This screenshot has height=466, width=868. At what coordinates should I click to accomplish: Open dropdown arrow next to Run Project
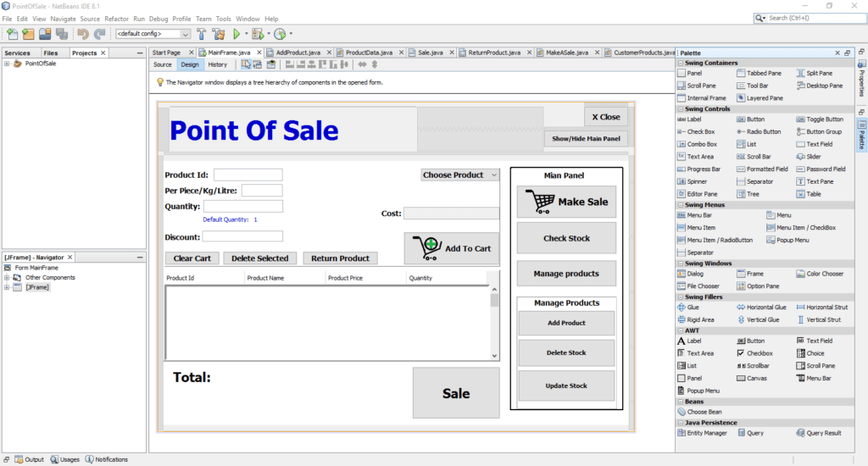point(247,34)
